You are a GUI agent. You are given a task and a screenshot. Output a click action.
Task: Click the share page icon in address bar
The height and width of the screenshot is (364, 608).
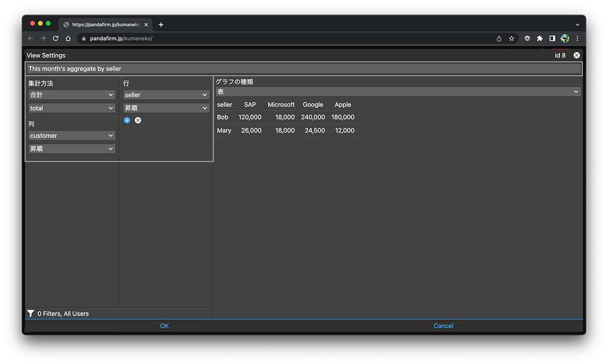(x=499, y=38)
